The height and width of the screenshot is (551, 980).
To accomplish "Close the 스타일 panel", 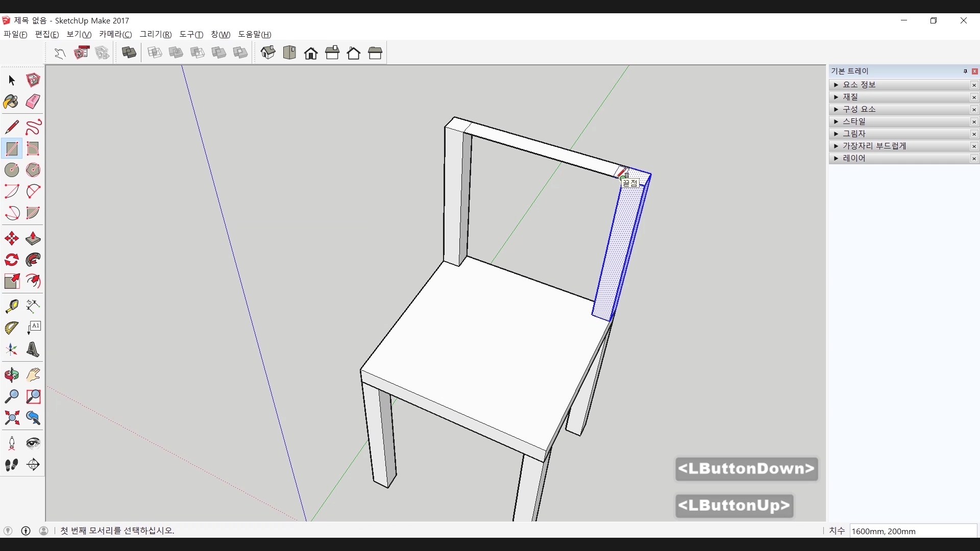I will point(974,122).
